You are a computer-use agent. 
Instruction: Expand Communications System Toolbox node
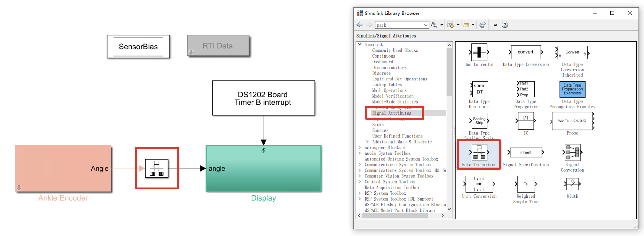(359, 165)
